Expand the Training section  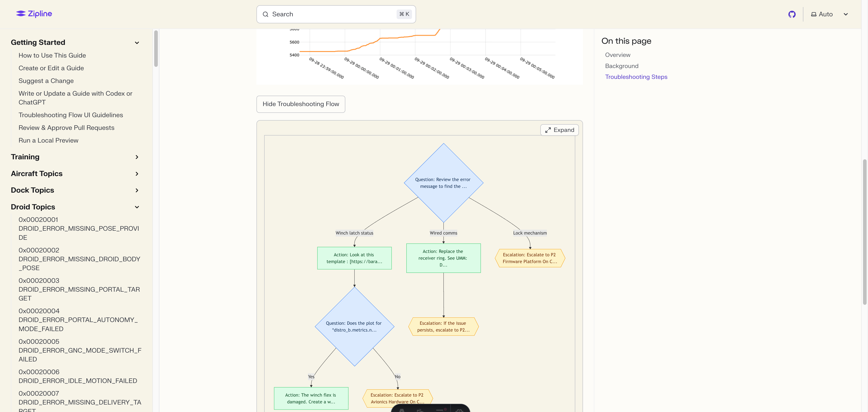[137, 157]
